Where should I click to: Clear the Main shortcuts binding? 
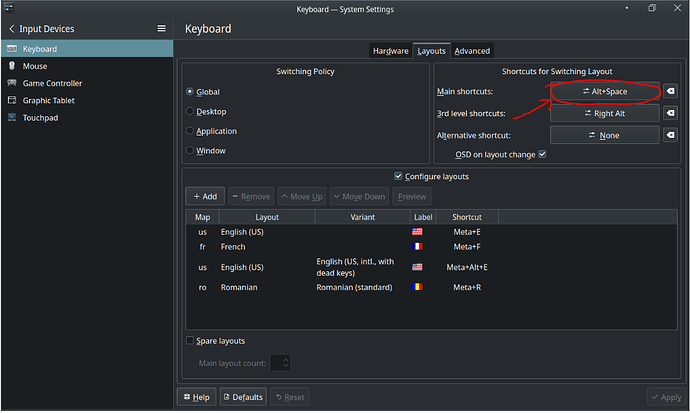click(670, 92)
